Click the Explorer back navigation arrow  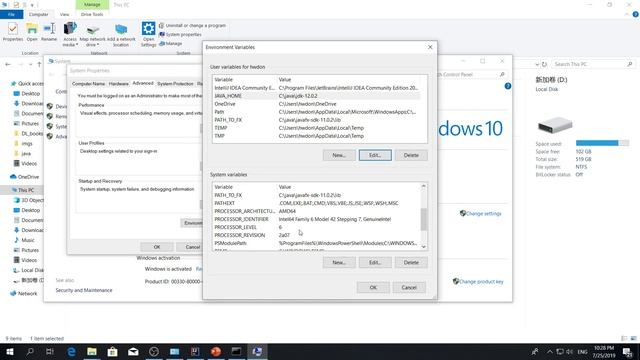(x=8, y=64)
